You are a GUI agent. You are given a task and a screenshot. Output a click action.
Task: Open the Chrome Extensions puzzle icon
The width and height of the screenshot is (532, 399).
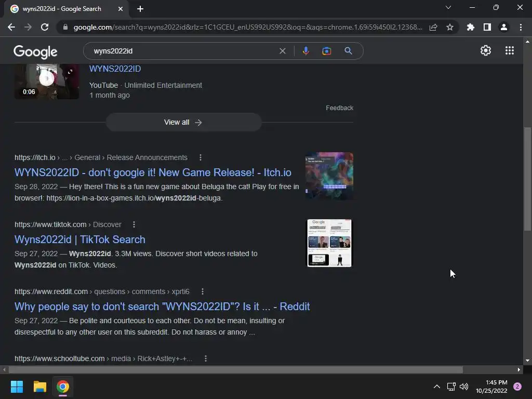click(x=470, y=27)
